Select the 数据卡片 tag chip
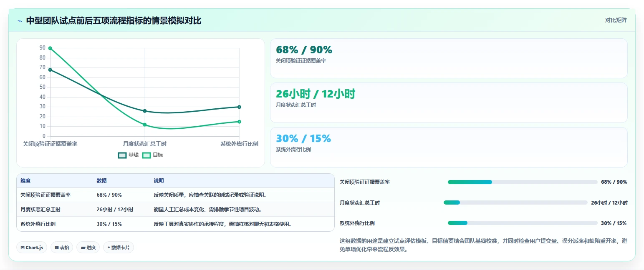This screenshot has height=270, width=644. (119, 247)
